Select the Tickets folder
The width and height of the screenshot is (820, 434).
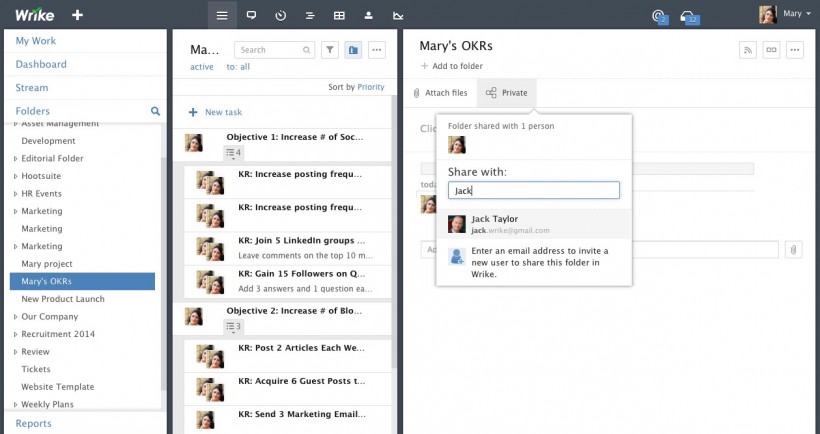click(x=36, y=369)
